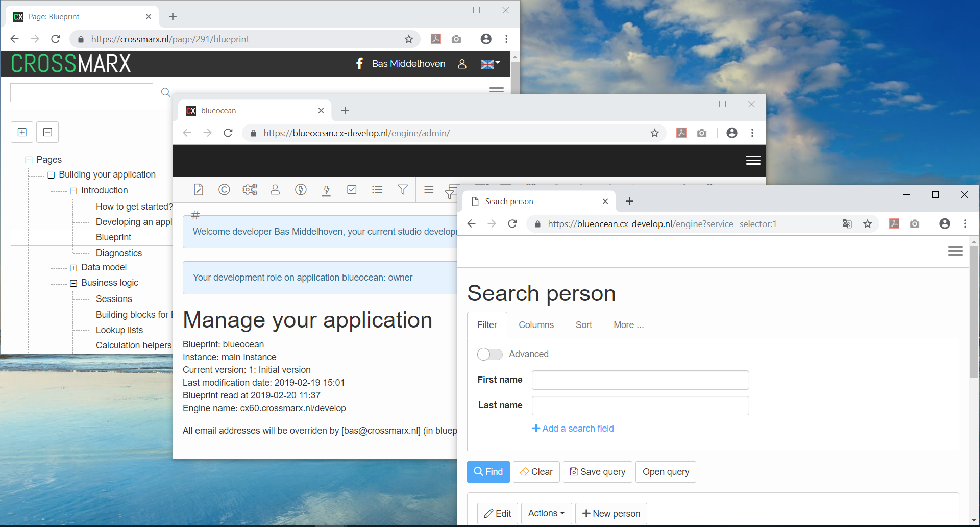
Task: Switch to the Columns tab
Action: (536, 325)
